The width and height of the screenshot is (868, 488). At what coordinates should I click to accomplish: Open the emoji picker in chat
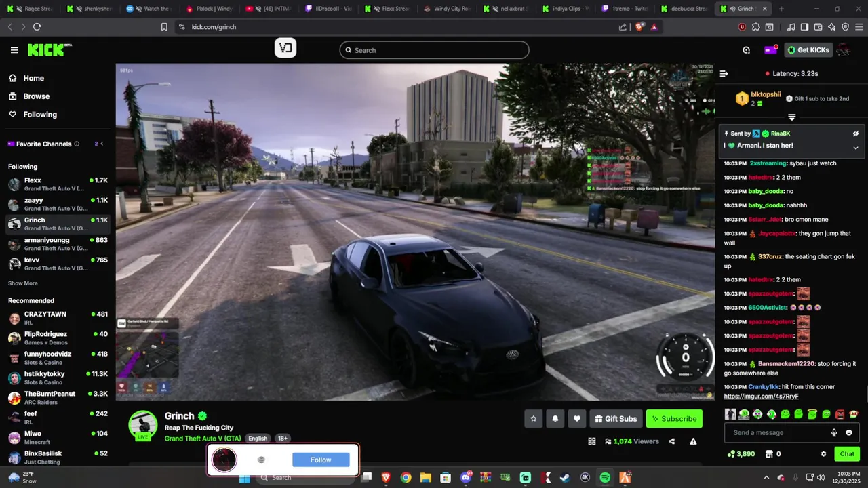click(849, 432)
